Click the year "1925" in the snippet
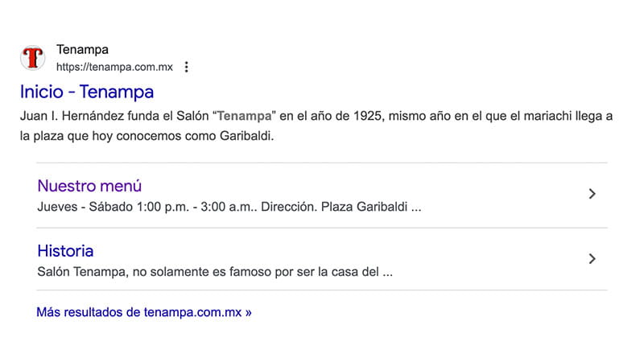 368,116
